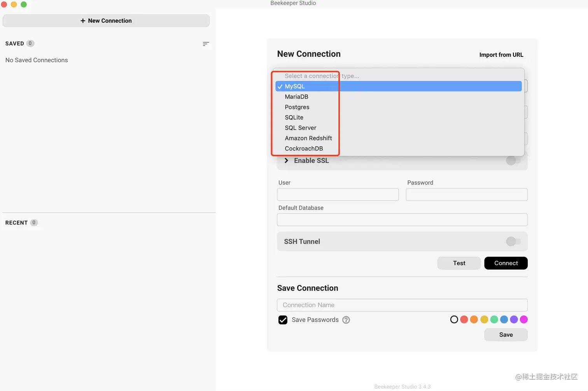This screenshot has height=391, width=588.
Task: Click the RECENT section header
Action: coord(16,223)
